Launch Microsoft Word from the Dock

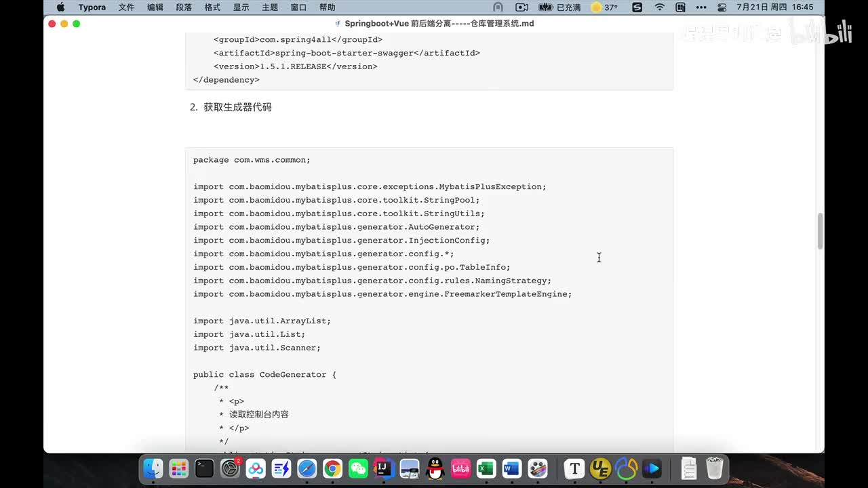[x=512, y=468]
